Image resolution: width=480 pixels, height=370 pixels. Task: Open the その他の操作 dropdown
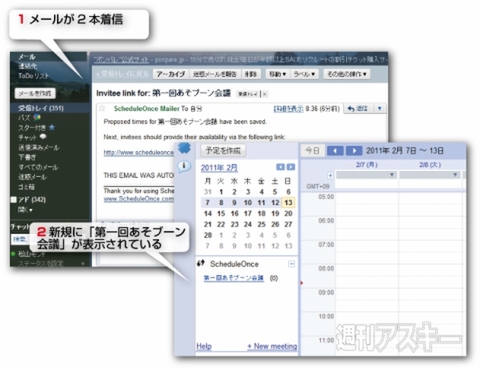point(347,74)
